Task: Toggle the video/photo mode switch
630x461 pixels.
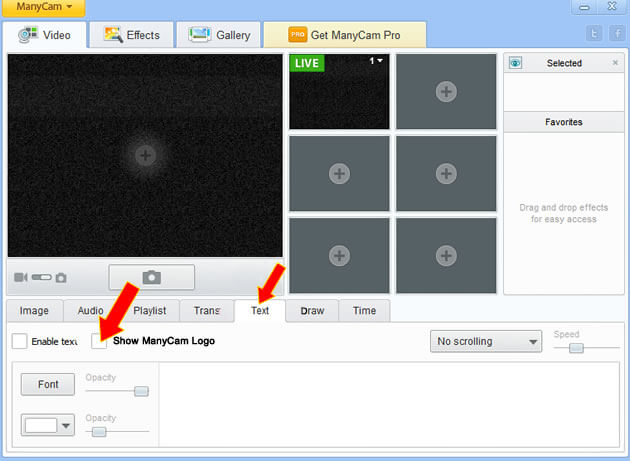Action: pos(42,277)
